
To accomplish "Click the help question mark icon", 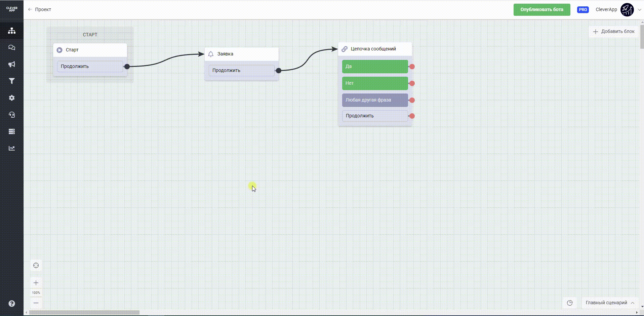I will [x=12, y=304].
